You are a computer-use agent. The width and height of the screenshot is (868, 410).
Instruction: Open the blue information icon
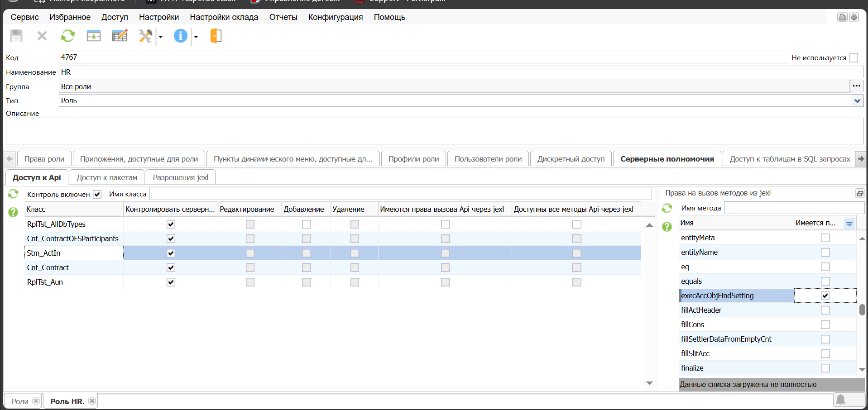pyautogui.click(x=180, y=36)
